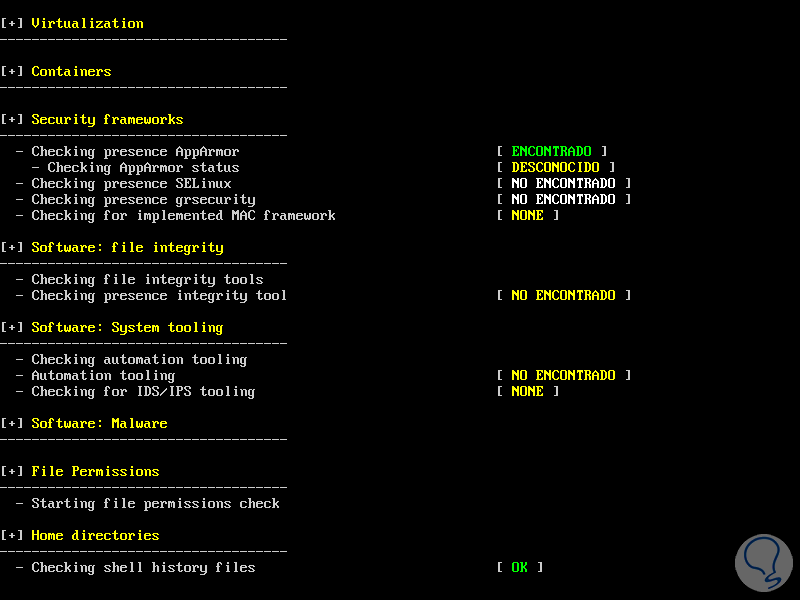The image size is (800, 600).
Task: Click the Solvetic watermark logo
Action: click(x=763, y=553)
